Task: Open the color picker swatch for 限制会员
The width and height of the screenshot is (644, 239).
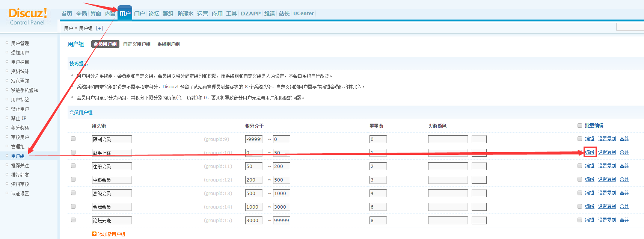Action: (x=479, y=139)
